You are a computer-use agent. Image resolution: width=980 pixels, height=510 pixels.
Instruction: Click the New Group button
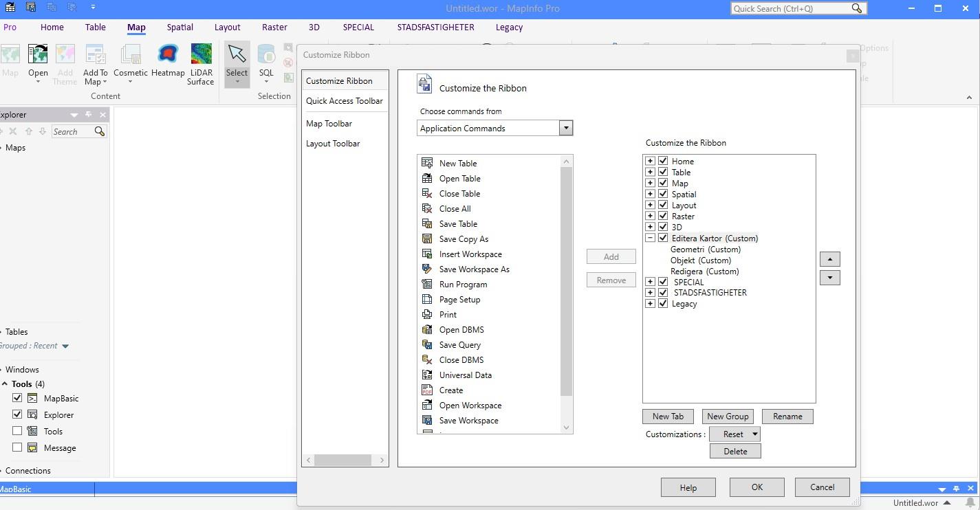728,417
